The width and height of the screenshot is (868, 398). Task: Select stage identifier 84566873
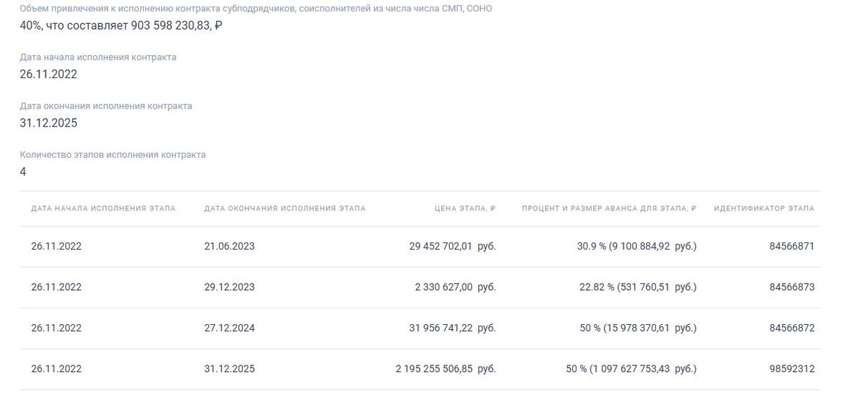(792, 287)
